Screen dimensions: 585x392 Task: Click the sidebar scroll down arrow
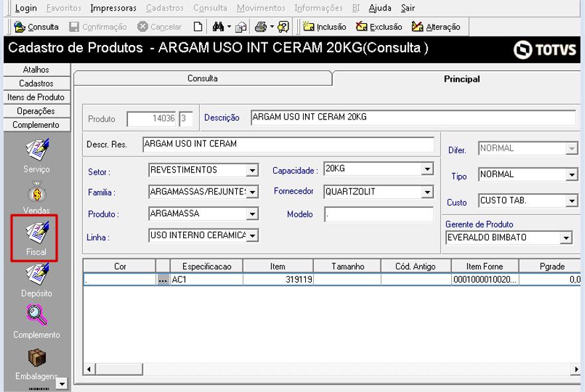(62, 383)
